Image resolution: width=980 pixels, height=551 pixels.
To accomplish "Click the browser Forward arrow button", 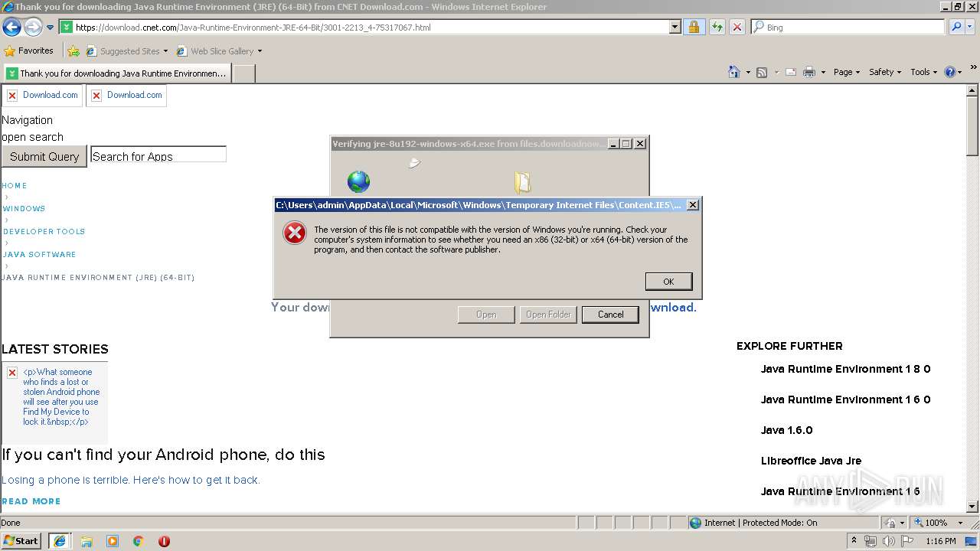I will 33,28.
